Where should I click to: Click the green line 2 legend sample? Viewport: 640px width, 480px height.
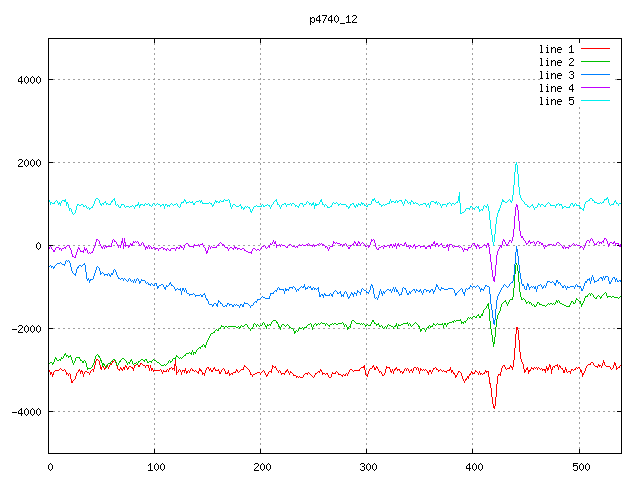tap(595, 62)
